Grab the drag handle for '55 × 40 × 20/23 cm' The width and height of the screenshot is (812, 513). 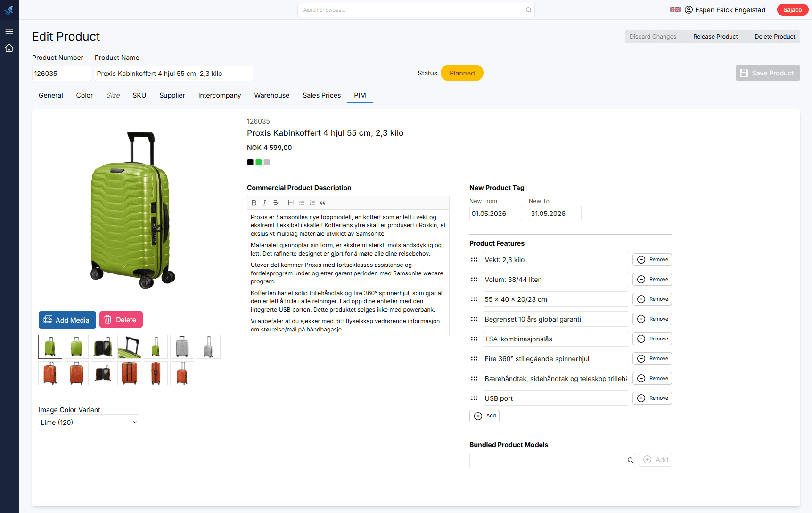click(474, 299)
